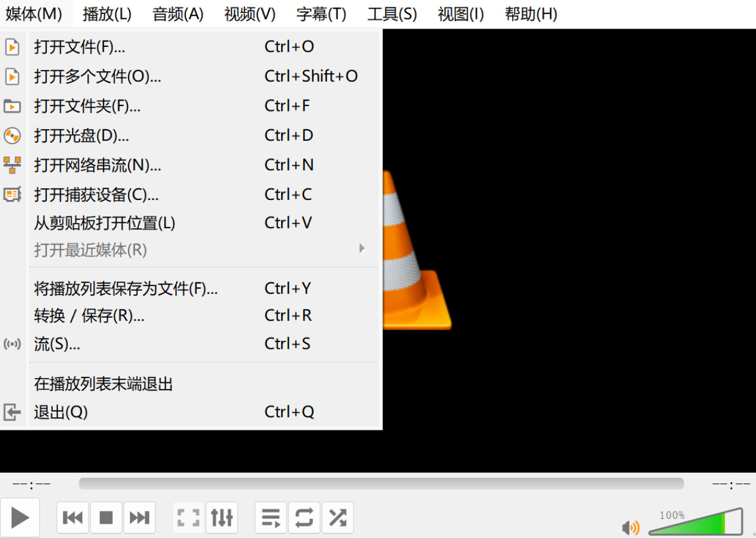Click the playback seek bar
The height and width of the screenshot is (539, 756).
coord(381,484)
